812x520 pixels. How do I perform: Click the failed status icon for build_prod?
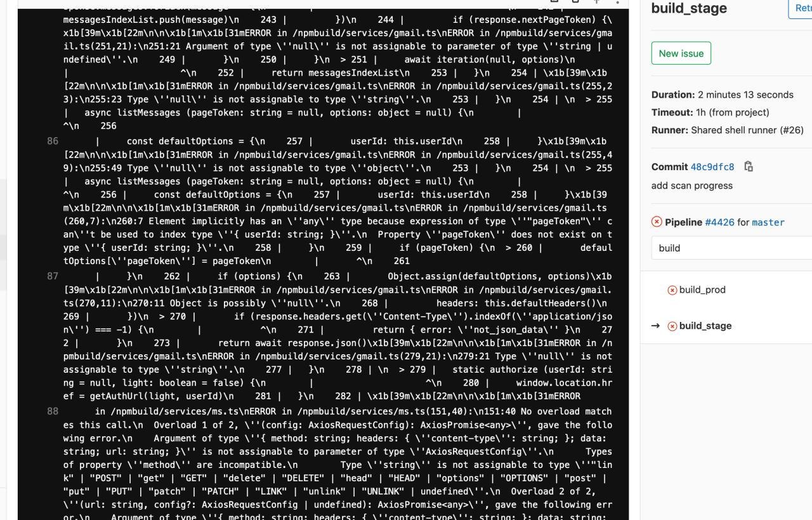[672, 290]
